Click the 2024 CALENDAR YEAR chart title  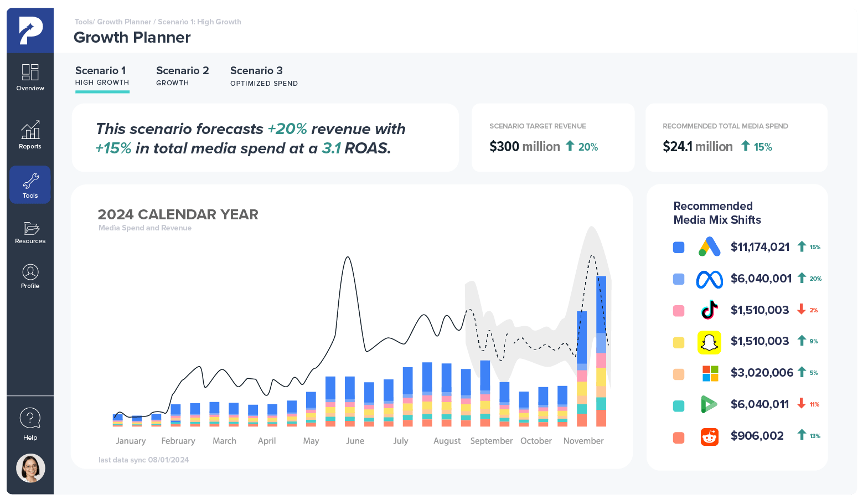178,214
